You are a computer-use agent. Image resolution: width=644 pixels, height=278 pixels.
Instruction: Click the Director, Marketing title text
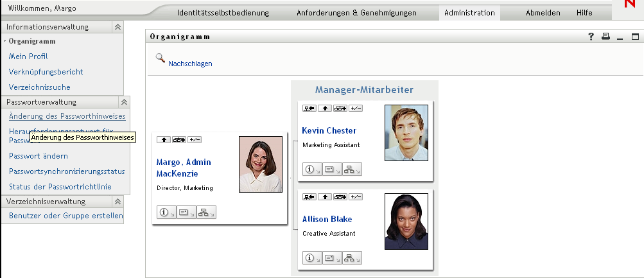pos(185,188)
